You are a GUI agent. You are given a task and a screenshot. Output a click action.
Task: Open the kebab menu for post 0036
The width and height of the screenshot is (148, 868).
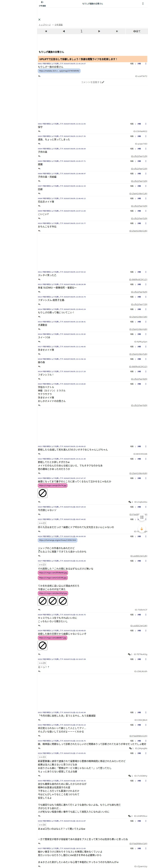pyautogui.click(x=146, y=821)
